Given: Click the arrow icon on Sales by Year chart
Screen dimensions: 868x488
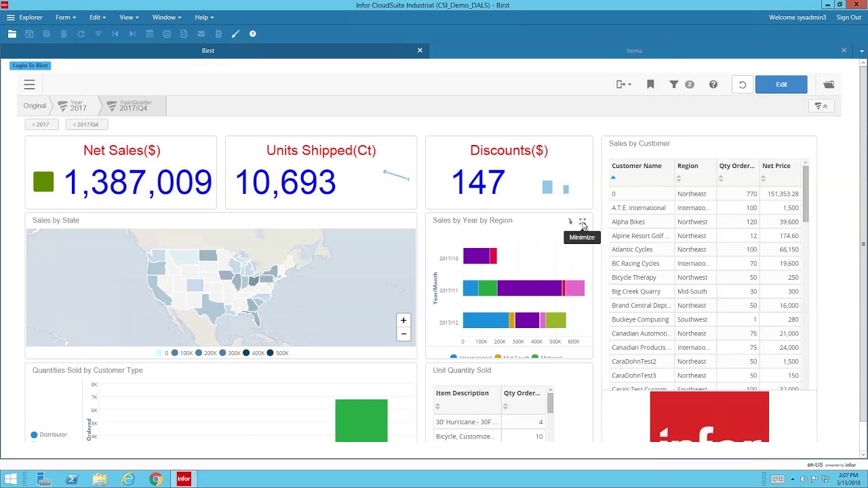Looking at the screenshot, I should [570, 222].
